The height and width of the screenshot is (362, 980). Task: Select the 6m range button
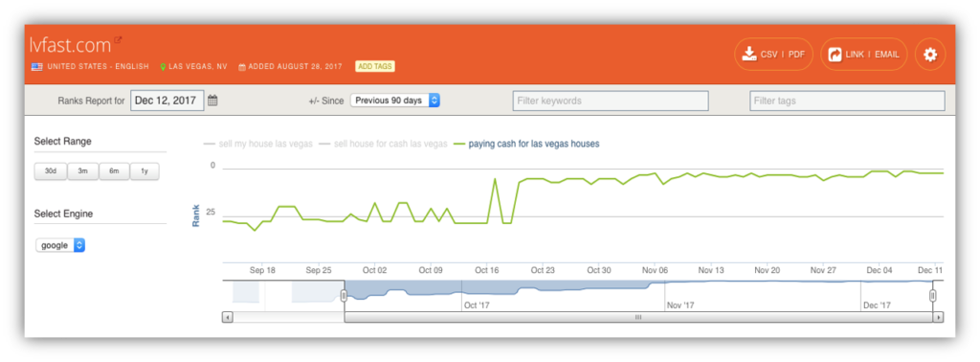(x=114, y=171)
